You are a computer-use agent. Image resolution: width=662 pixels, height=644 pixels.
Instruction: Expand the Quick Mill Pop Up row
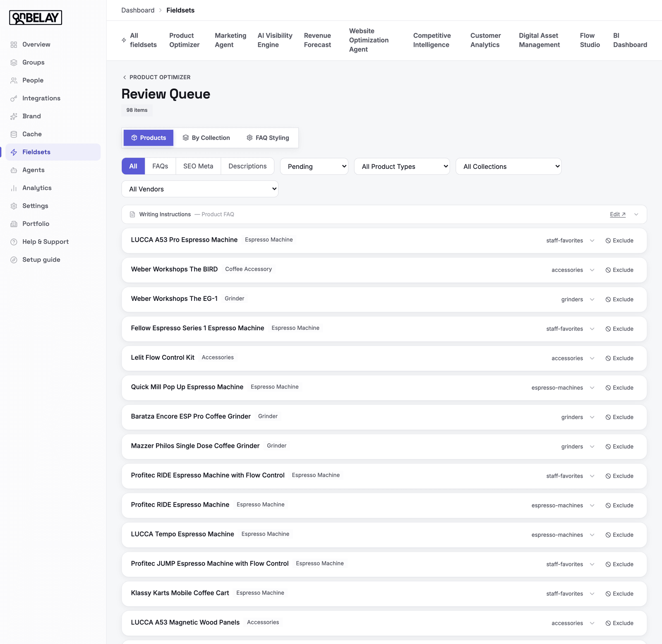pos(592,388)
